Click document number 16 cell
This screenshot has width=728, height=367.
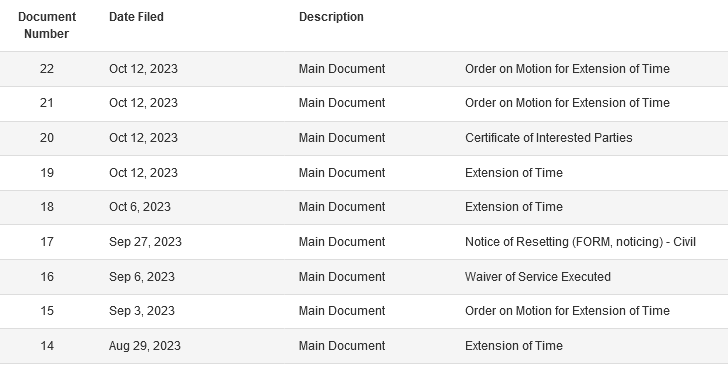47,277
